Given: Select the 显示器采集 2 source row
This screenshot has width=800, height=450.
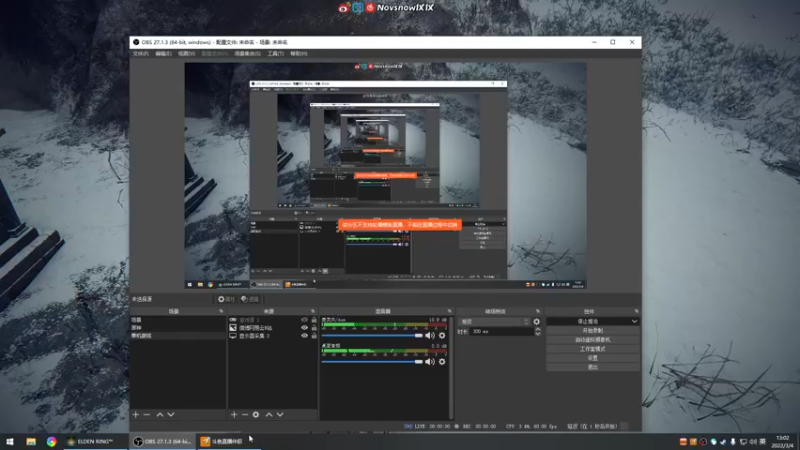Looking at the screenshot, I should [x=272, y=336].
